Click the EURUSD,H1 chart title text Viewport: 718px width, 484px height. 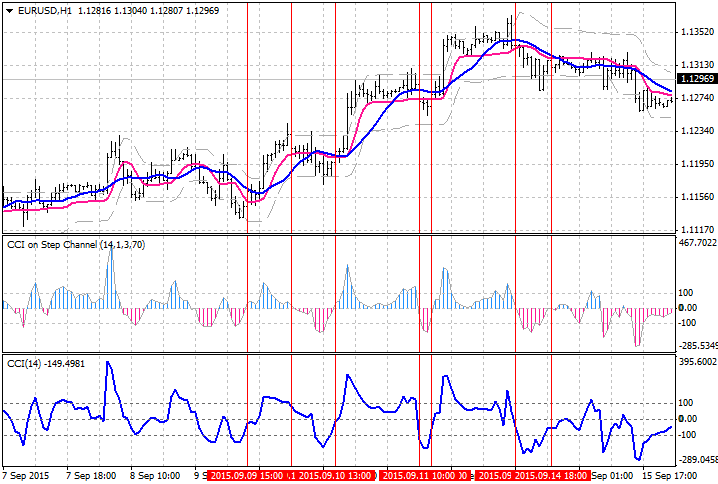[x=44, y=11]
